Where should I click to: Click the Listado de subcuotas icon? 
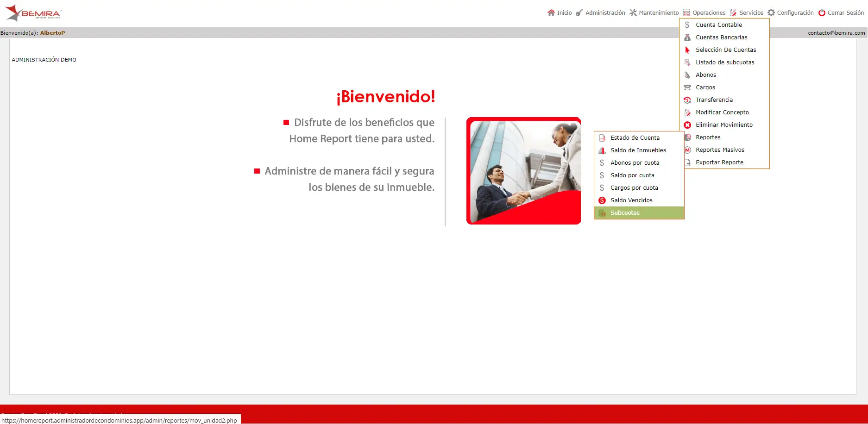[687, 62]
